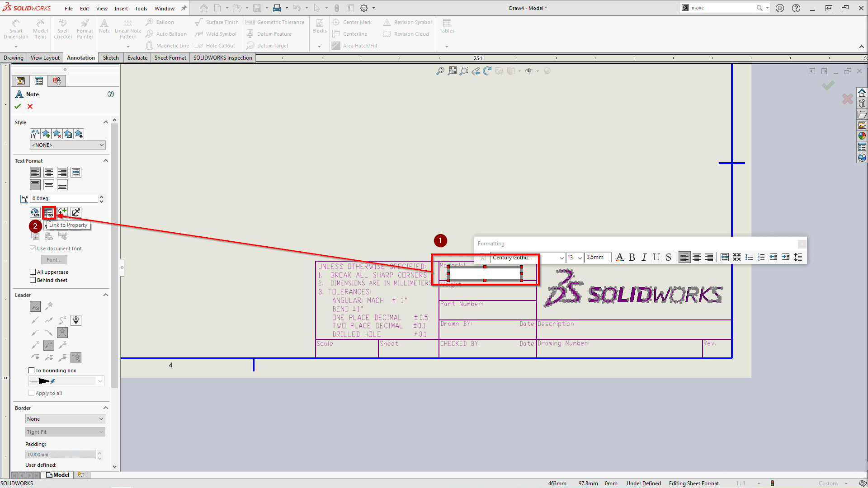Switch to the Sheet Format tab

coord(170,58)
